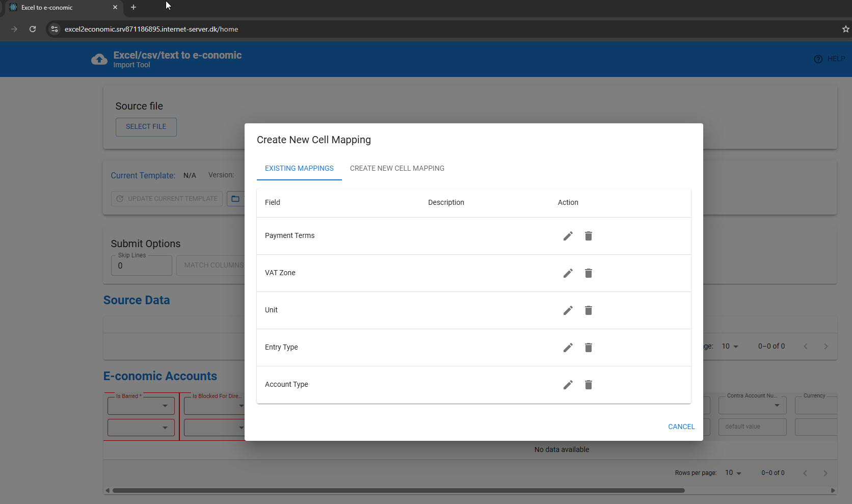Click the 'Unit' field text
Image resolution: width=852 pixels, height=504 pixels.
pos(271,310)
